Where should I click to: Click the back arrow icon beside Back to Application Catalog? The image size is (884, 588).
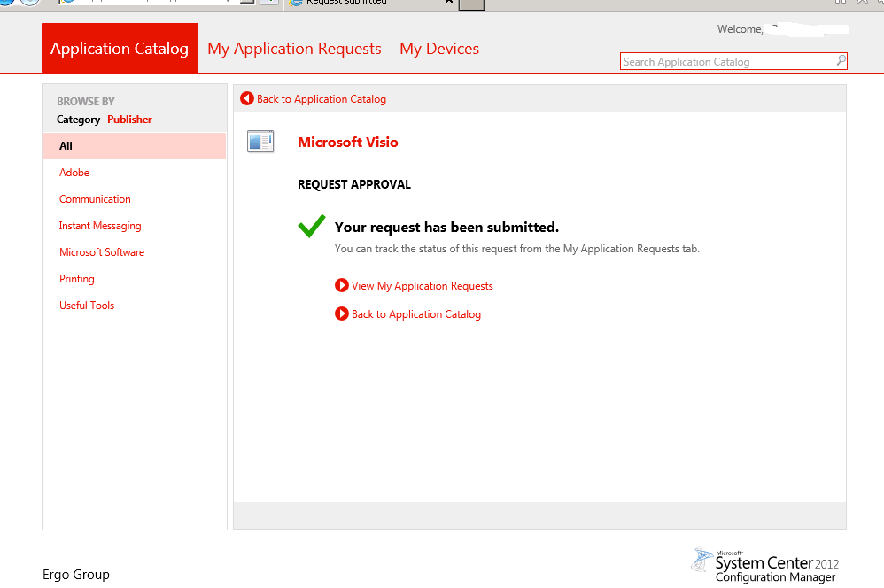click(247, 99)
